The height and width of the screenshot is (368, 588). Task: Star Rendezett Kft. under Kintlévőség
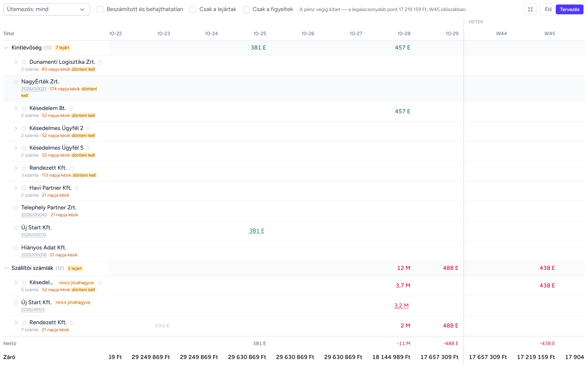pos(24,168)
